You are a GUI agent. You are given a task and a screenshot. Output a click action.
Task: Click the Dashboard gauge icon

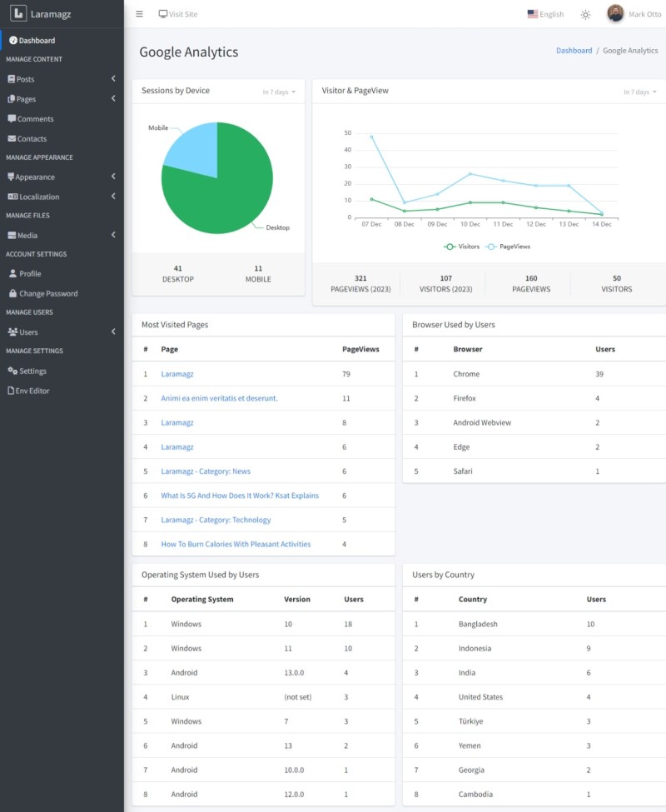[x=13, y=41]
